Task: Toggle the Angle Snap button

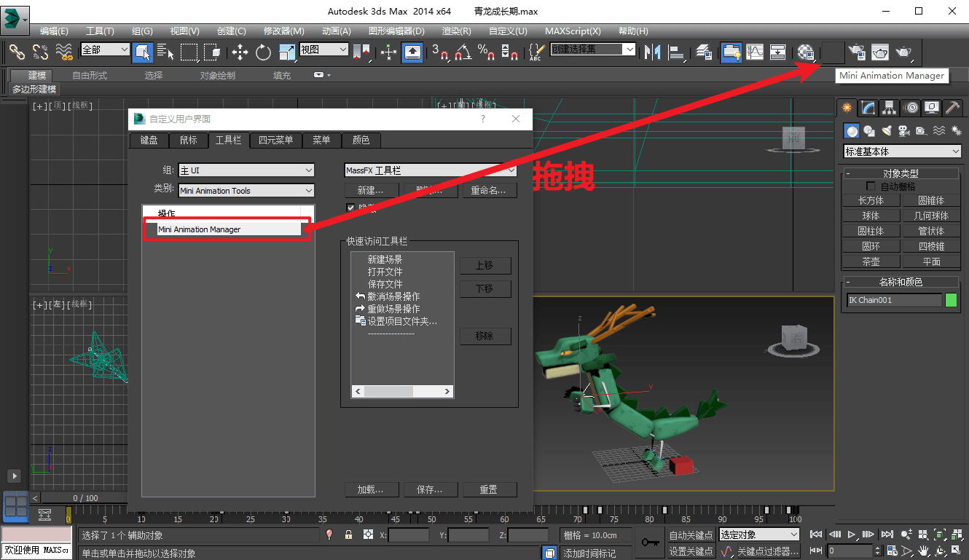Action: click(463, 52)
